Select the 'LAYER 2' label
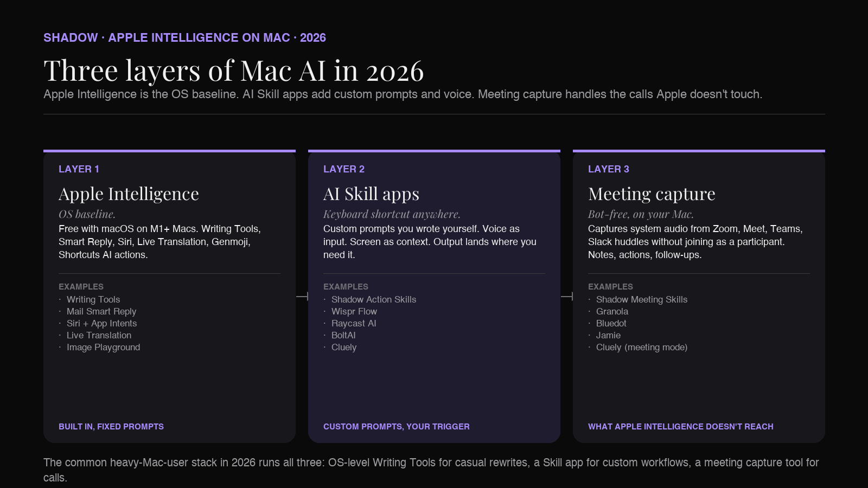This screenshot has height=488, width=868. pyautogui.click(x=344, y=169)
